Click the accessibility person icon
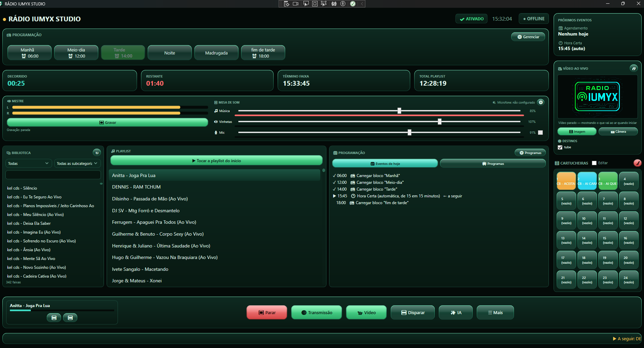 [343, 4]
